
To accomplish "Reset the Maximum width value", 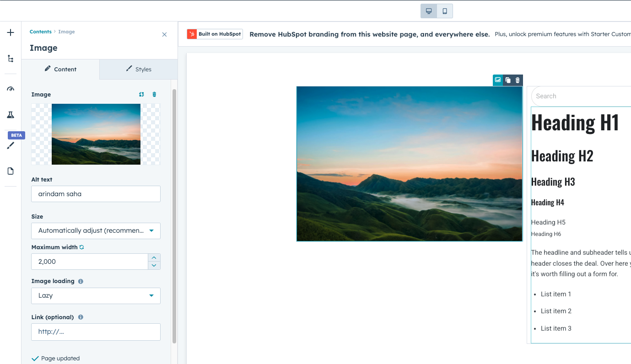I will click(x=82, y=247).
